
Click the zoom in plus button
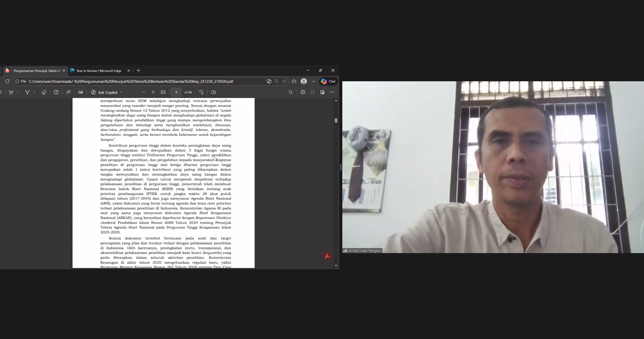click(x=153, y=92)
